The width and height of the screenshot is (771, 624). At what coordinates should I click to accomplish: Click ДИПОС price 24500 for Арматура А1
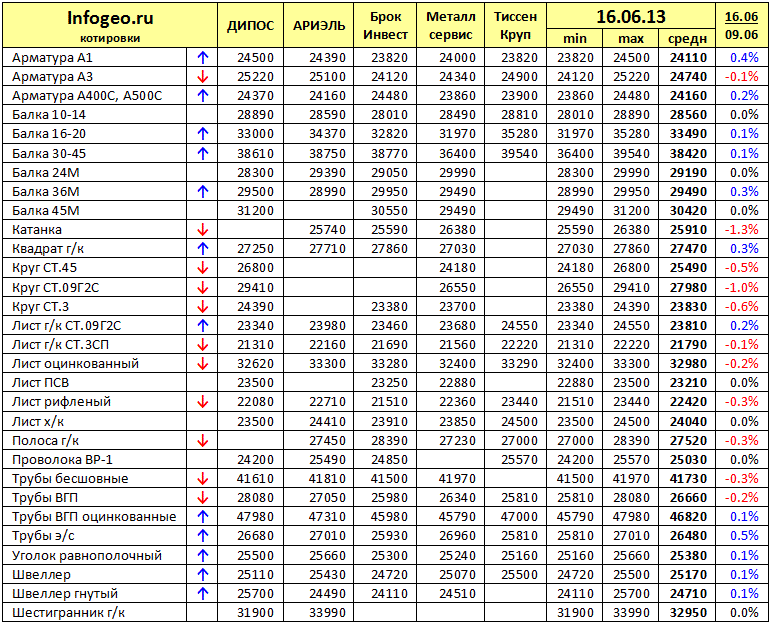(x=255, y=58)
